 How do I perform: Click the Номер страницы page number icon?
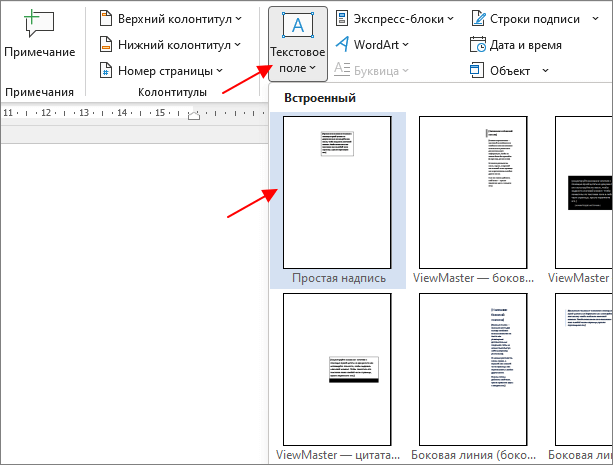click(106, 70)
